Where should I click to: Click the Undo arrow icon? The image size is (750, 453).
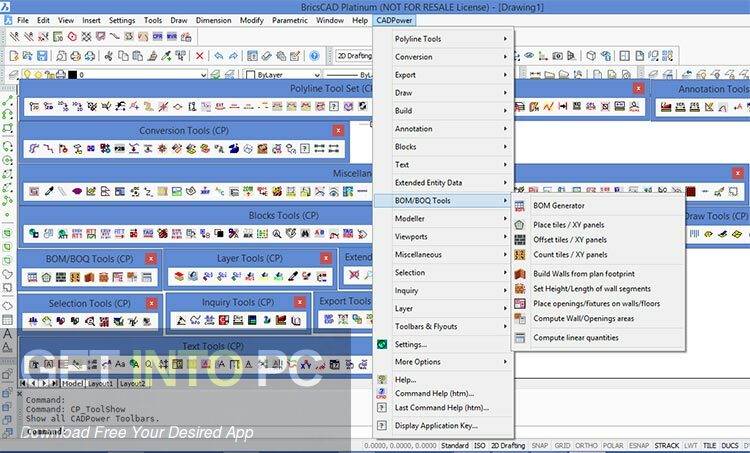[219, 56]
